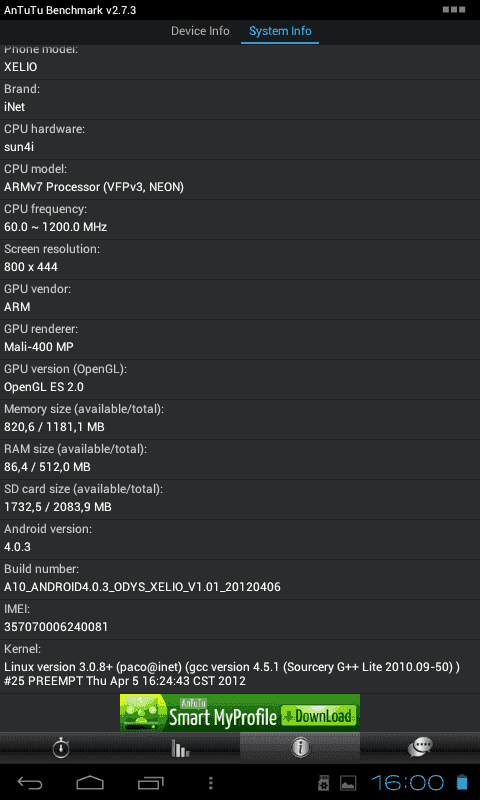Tap the SD card notification icon
This screenshot has width=480, height=800.
323,783
